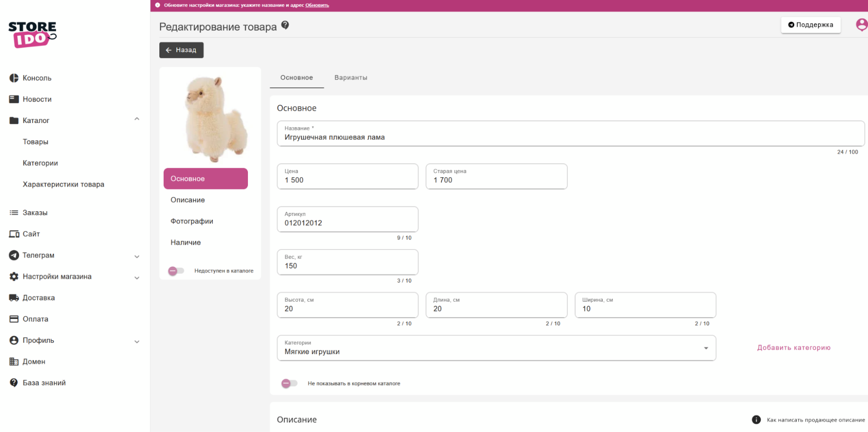The width and height of the screenshot is (868, 432).
Task: Open Новости via its sidebar icon
Action: (14, 99)
